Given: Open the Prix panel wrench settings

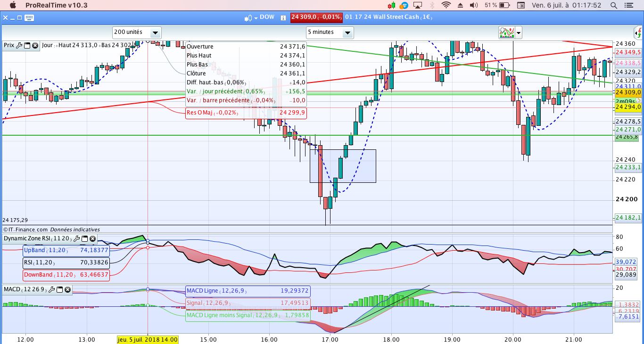Looking at the screenshot, I should pos(19,46).
